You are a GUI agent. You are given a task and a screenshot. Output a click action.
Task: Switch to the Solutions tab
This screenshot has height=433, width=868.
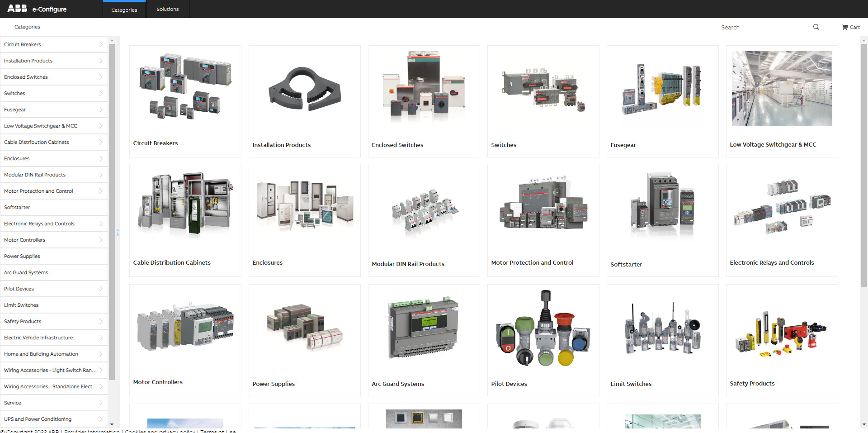167,9
